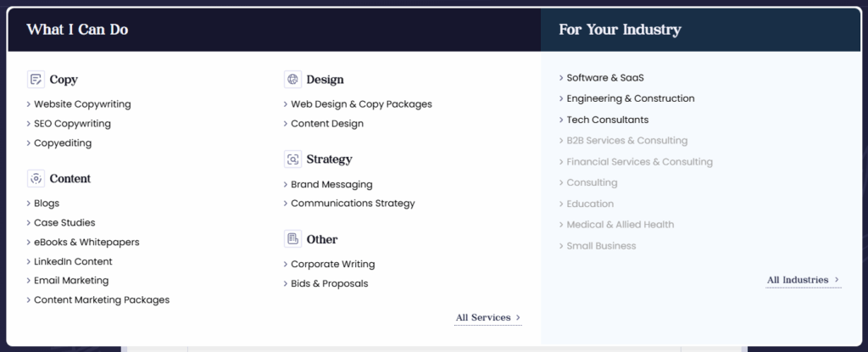Click the chevron before Software & SaaS

[x=561, y=77]
